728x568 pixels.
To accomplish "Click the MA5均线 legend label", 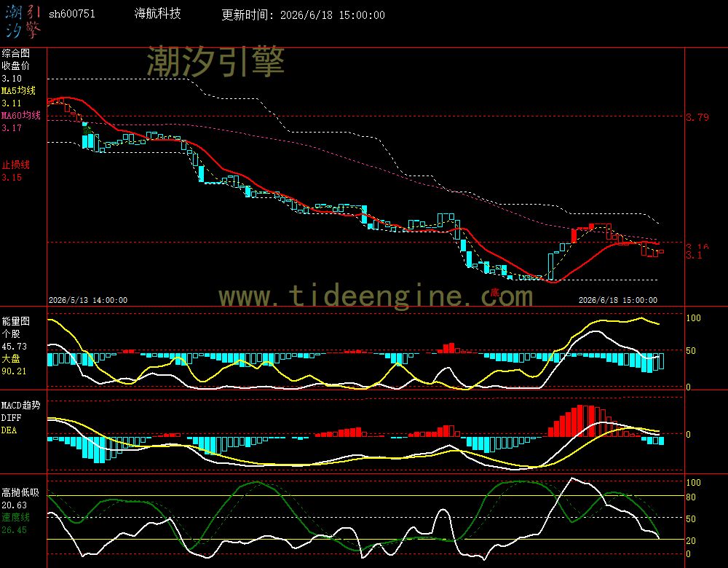I will click(x=19, y=90).
